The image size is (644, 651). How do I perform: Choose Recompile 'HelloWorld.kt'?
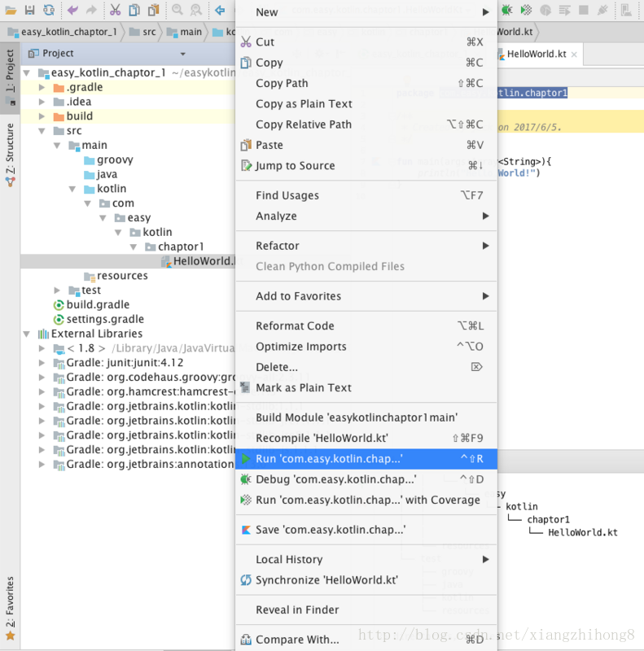pyautogui.click(x=366, y=438)
